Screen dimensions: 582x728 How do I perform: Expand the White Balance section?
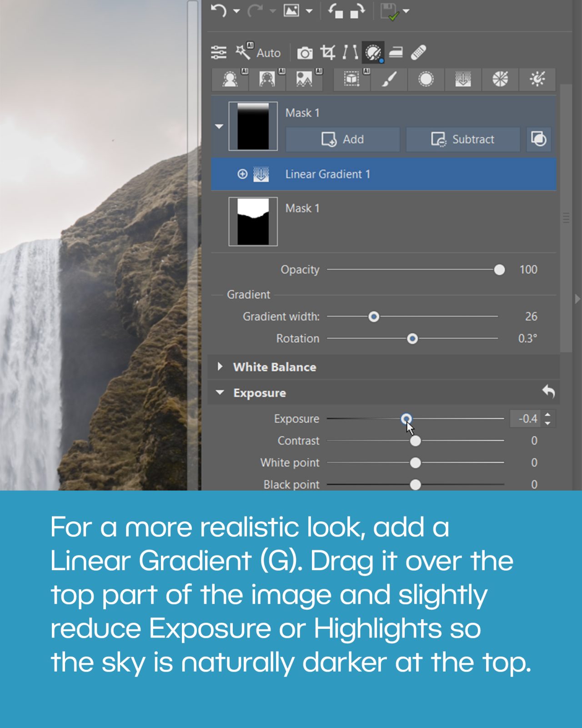pyautogui.click(x=221, y=367)
